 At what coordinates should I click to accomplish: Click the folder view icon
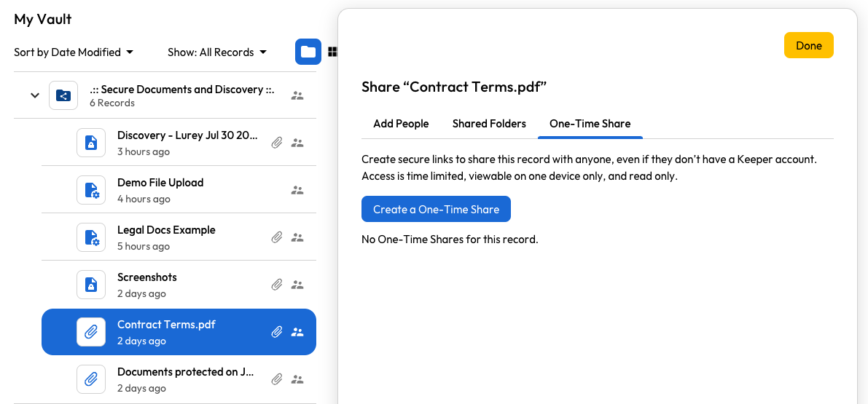pos(308,52)
